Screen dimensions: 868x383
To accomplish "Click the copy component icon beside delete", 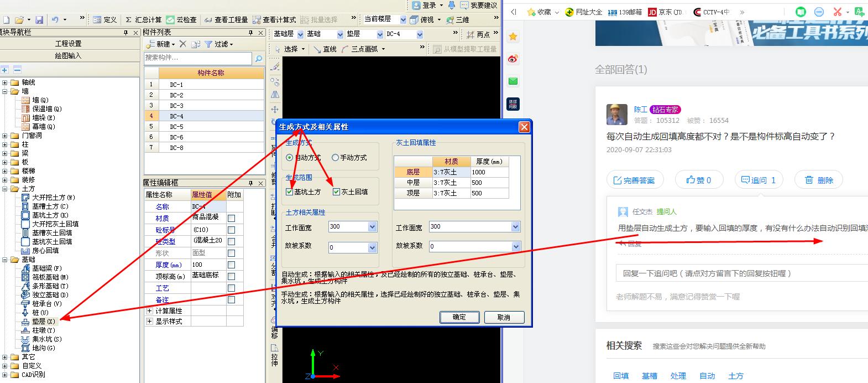I will 197,44.
